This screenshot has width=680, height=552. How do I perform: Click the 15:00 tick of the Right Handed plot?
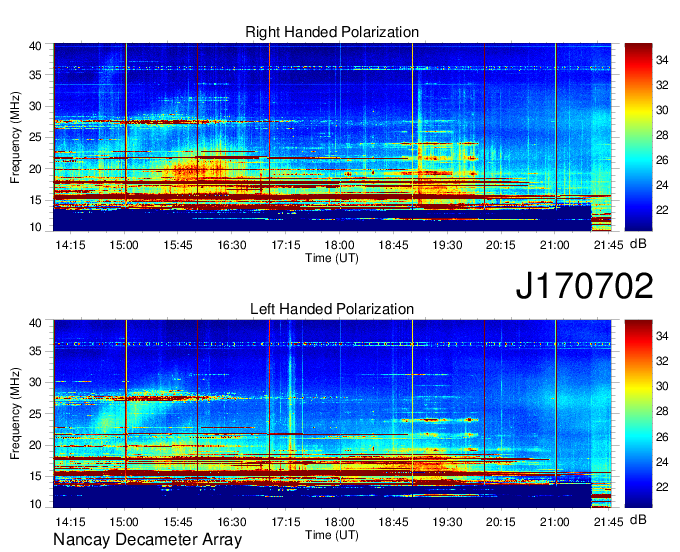pyautogui.click(x=124, y=245)
